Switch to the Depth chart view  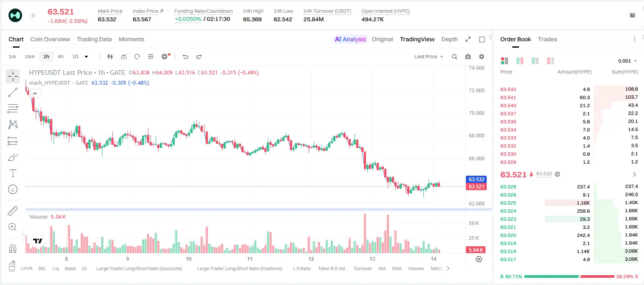(x=449, y=39)
